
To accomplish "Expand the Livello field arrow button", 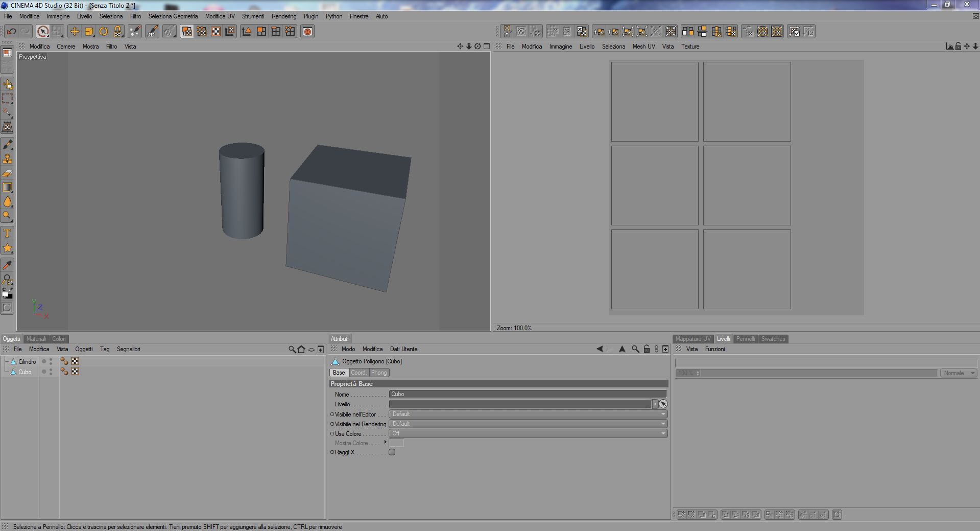I will click(x=655, y=404).
